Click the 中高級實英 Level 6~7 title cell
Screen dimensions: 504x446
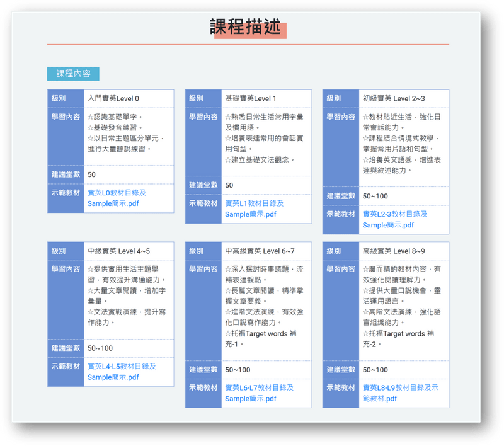click(260, 251)
